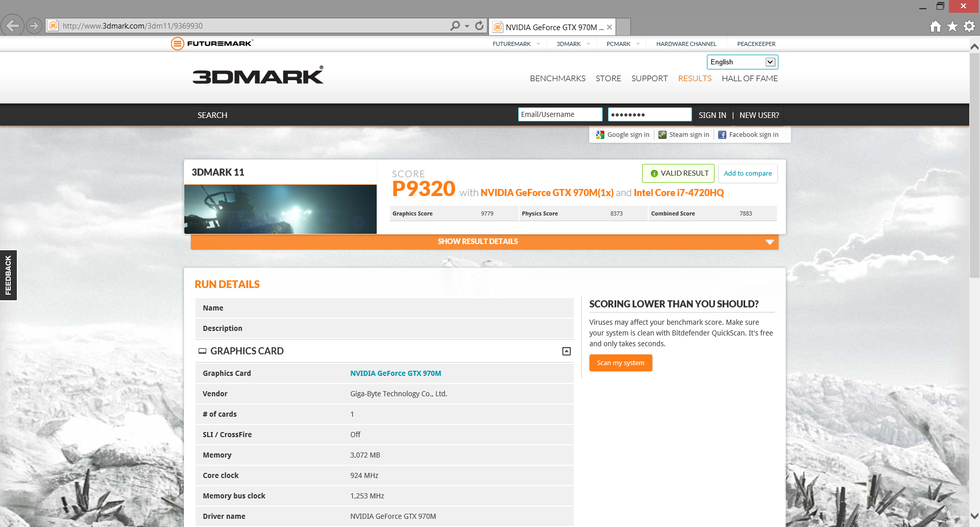Image resolution: width=980 pixels, height=527 pixels.
Task: Click the 3DMark 11 benchmark thumbnail
Action: [x=280, y=209]
